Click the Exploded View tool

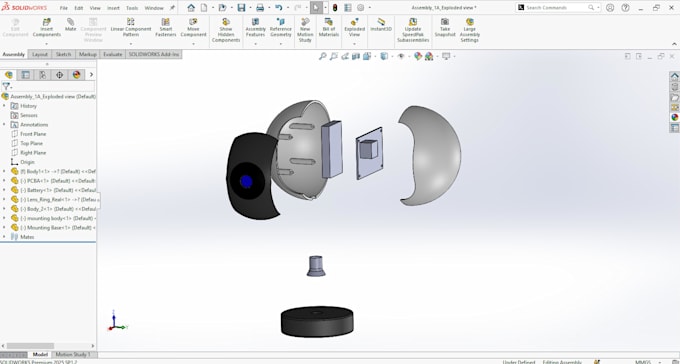click(354, 28)
